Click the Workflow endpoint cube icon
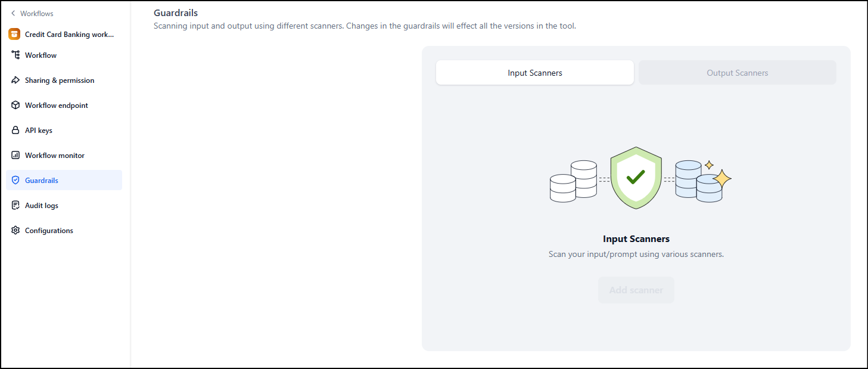The width and height of the screenshot is (868, 369). [x=15, y=106]
